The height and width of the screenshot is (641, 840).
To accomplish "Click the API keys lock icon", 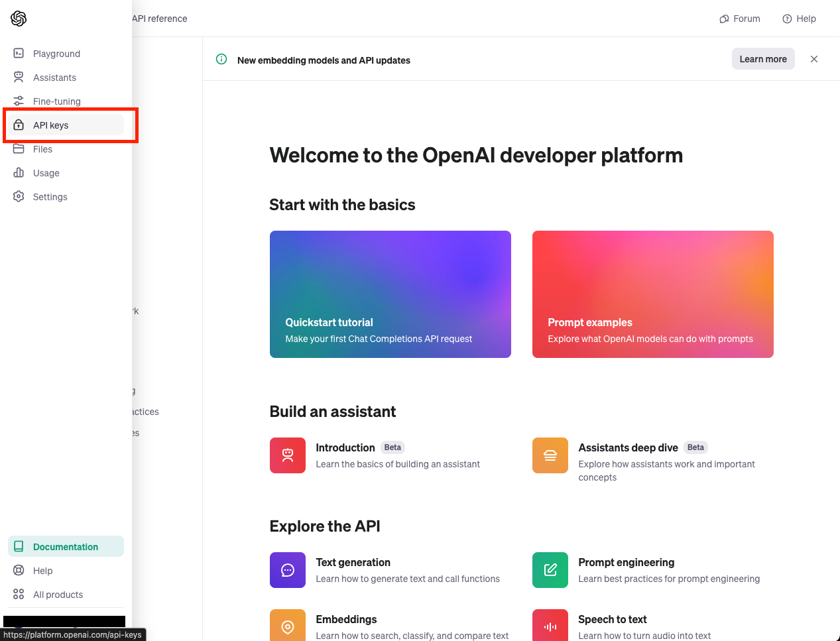I will (x=19, y=125).
